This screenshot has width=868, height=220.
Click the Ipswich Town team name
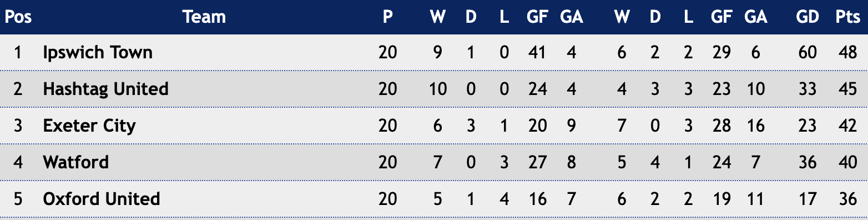98,53
